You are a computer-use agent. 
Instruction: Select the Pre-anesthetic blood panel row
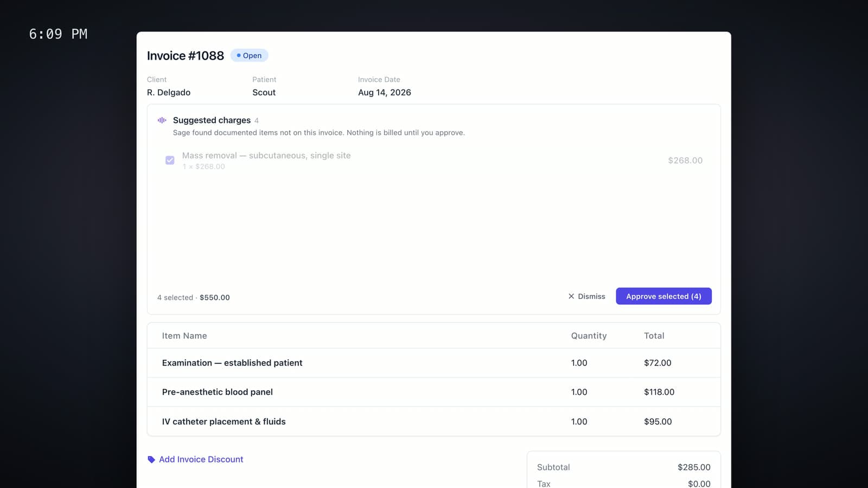click(x=434, y=392)
